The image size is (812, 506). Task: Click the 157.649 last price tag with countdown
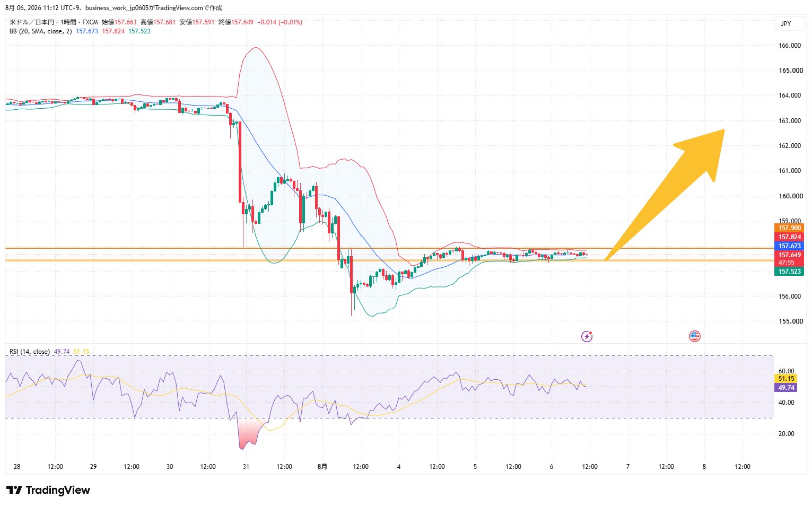coord(789,259)
